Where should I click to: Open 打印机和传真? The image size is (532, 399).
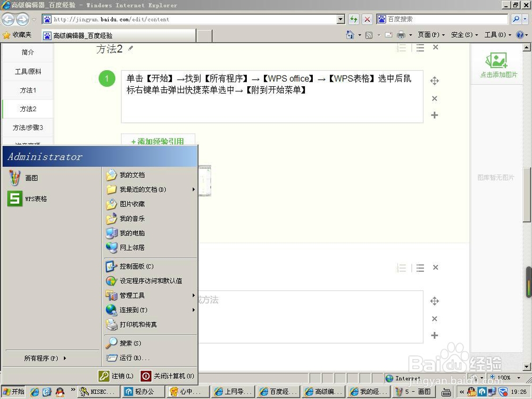131,325
